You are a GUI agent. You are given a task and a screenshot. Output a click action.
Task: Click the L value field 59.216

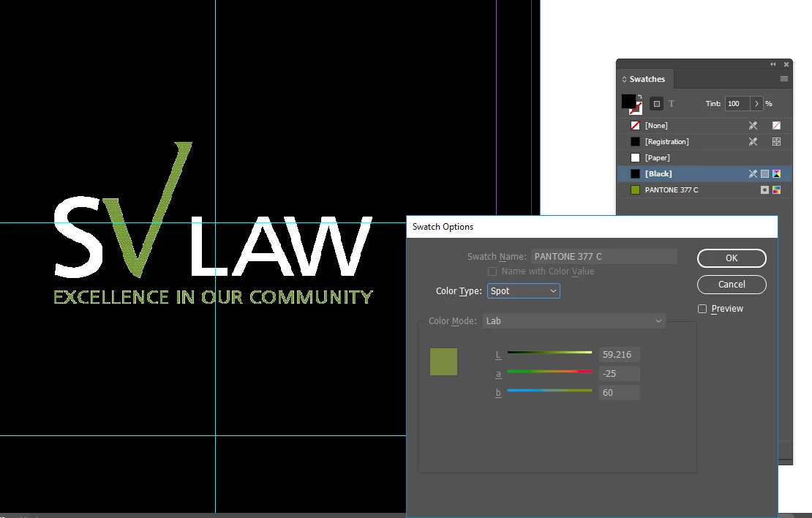pos(619,355)
